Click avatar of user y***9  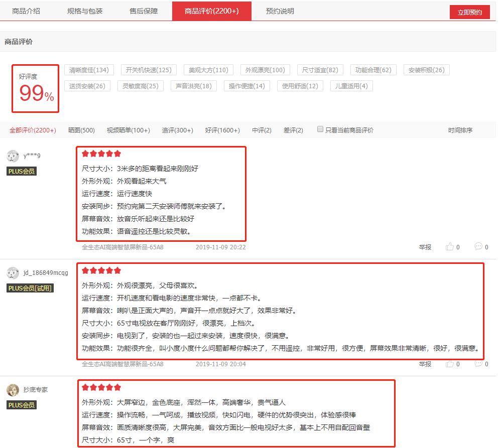coord(13,156)
